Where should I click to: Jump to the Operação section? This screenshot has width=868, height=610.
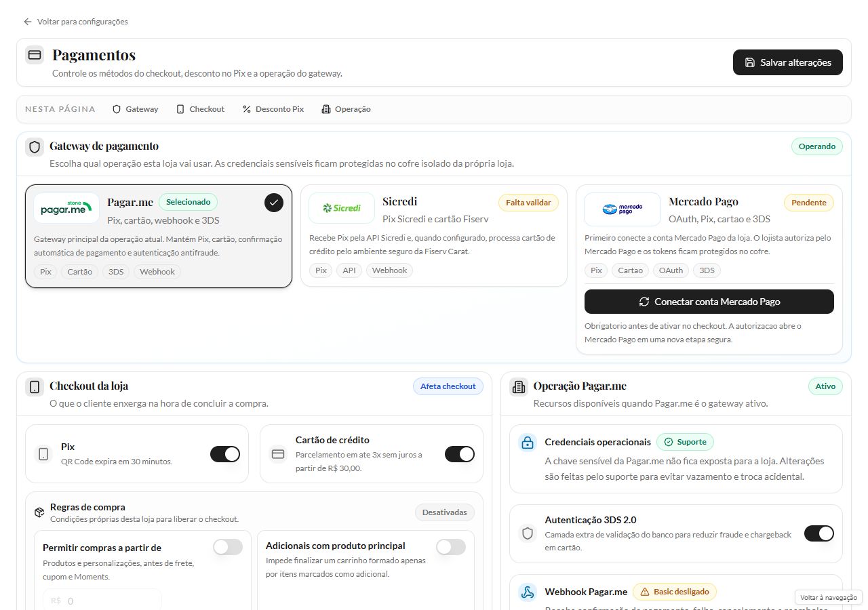346,109
